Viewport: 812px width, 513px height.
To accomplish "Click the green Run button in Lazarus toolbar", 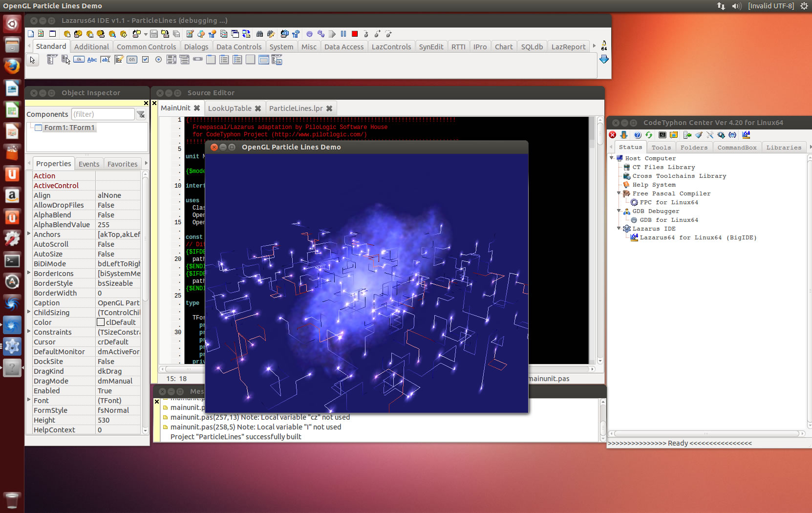I will click(x=332, y=34).
